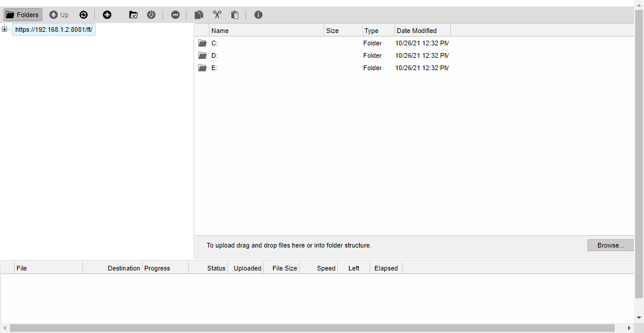Click the File column in upload queue
The image size is (644, 333).
pos(48,268)
